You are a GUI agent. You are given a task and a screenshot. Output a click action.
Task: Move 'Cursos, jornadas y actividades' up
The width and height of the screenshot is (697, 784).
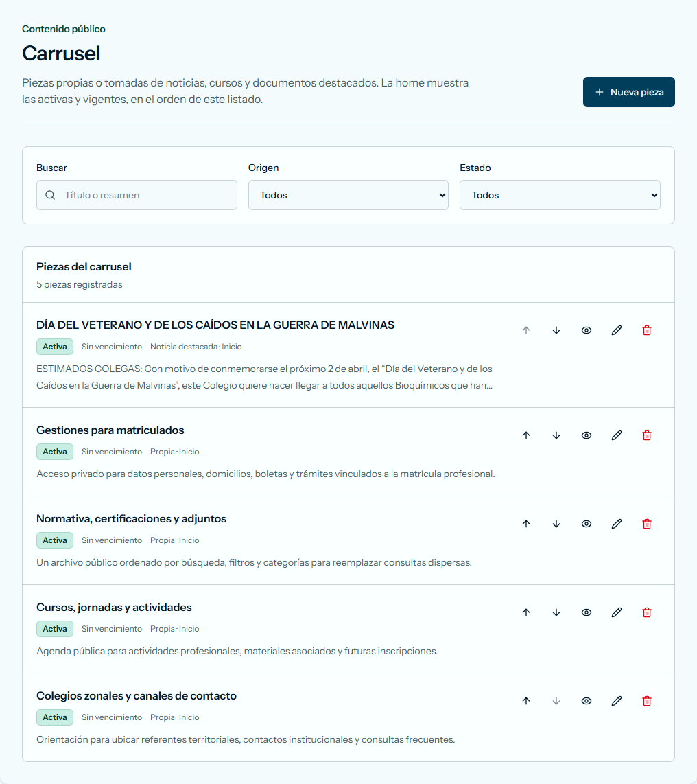point(526,612)
